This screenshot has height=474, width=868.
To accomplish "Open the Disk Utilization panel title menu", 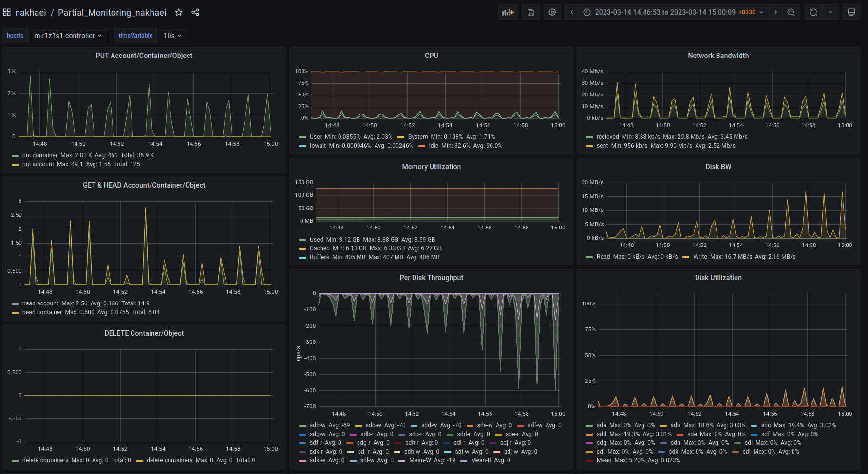I will [x=718, y=278].
